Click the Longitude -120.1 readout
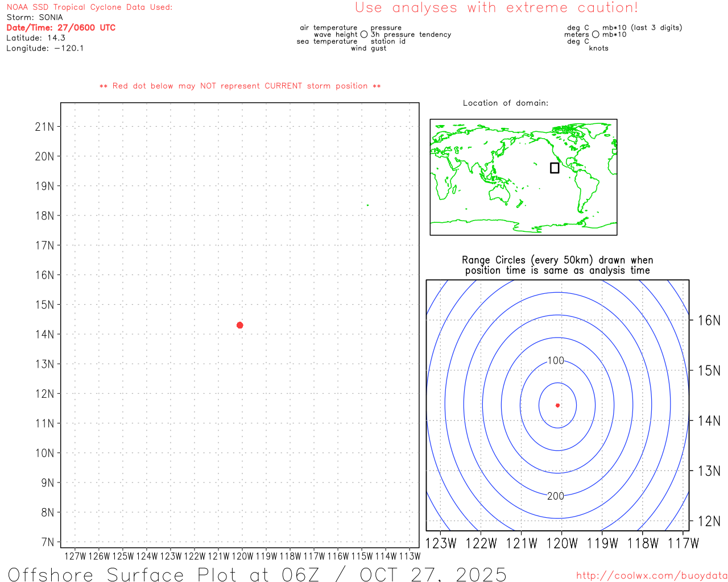 tap(45, 48)
